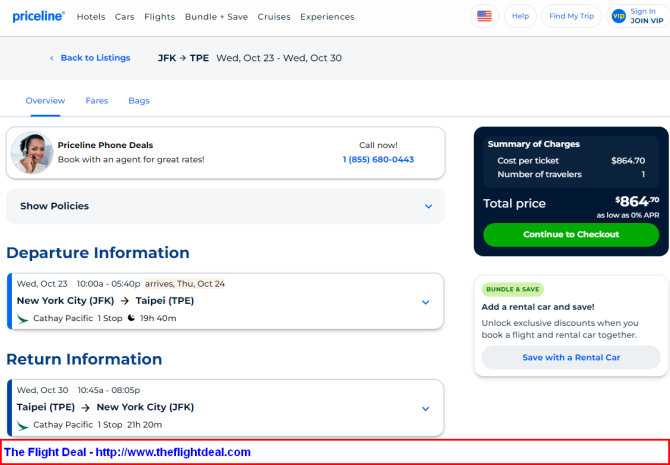Viewport: 670px width, 465px height.
Task: Open the Flights menu
Action: click(x=159, y=17)
